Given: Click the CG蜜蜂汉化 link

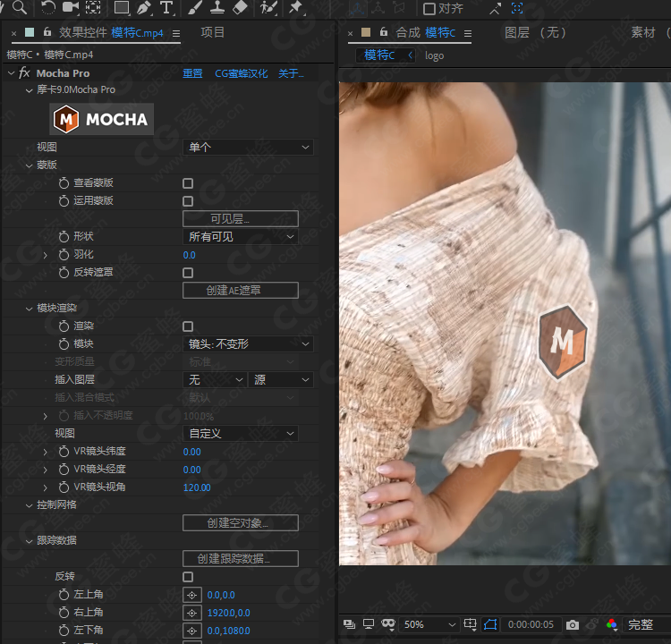Looking at the screenshot, I should (x=242, y=73).
